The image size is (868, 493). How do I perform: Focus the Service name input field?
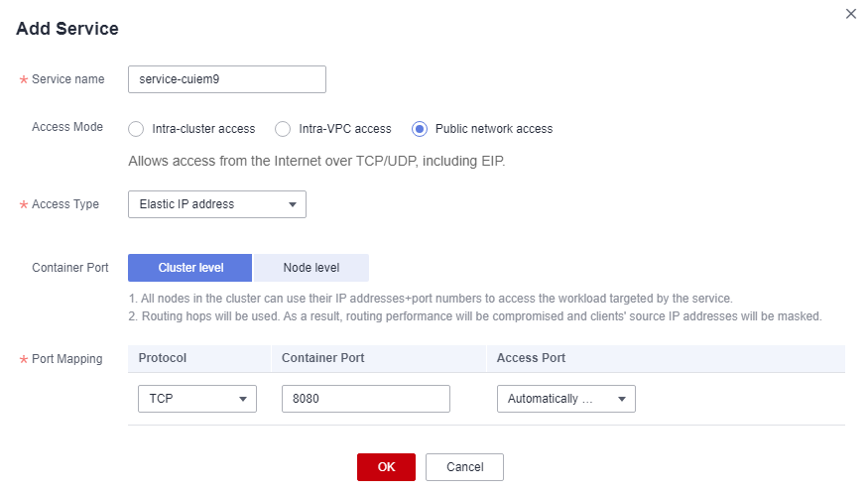click(x=227, y=79)
